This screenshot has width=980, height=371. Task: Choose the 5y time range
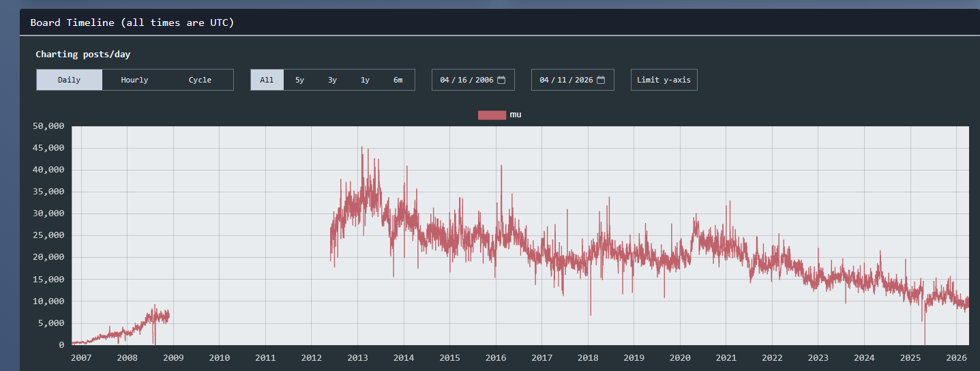point(299,80)
